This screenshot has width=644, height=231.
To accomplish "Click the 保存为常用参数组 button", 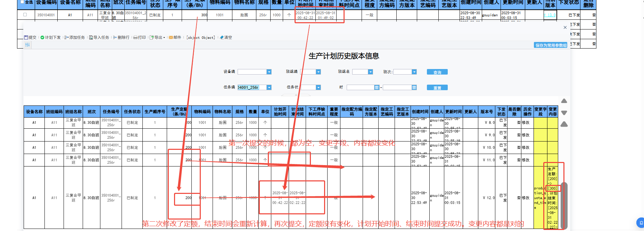I will click(551, 45).
